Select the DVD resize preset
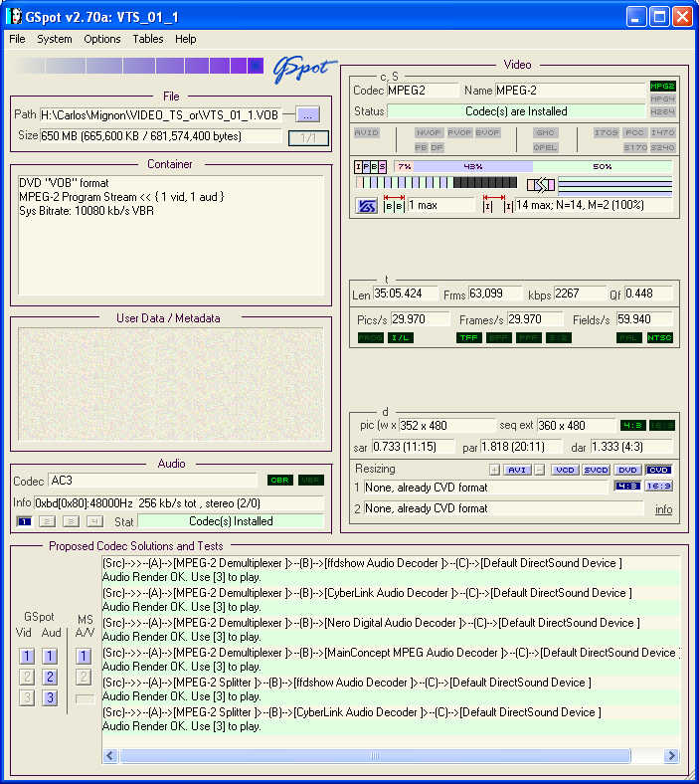Image resolution: width=699 pixels, height=784 pixels. click(627, 470)
